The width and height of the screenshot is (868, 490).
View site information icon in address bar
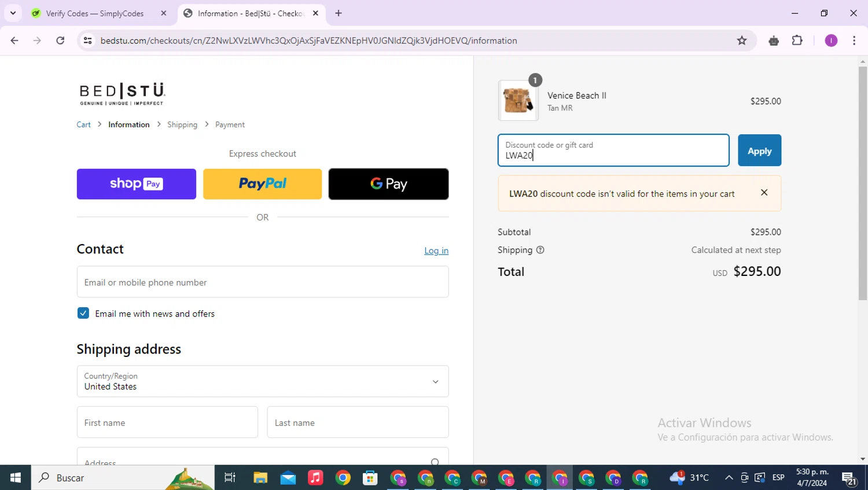pyautogui.click(x=88, y=40)
